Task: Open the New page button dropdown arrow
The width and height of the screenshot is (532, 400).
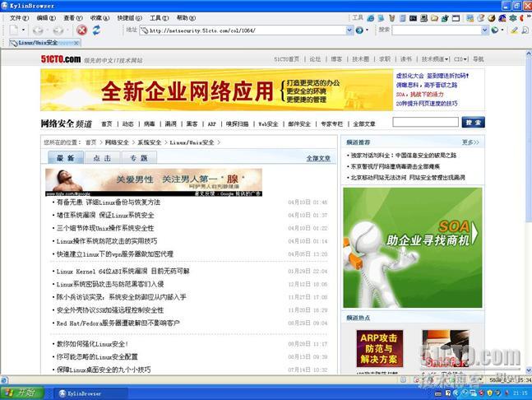Action: (x=23, y=30)
